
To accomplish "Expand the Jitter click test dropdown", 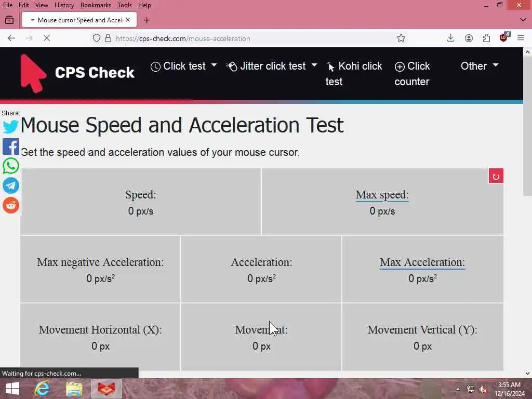I will [x=272, y=66].
